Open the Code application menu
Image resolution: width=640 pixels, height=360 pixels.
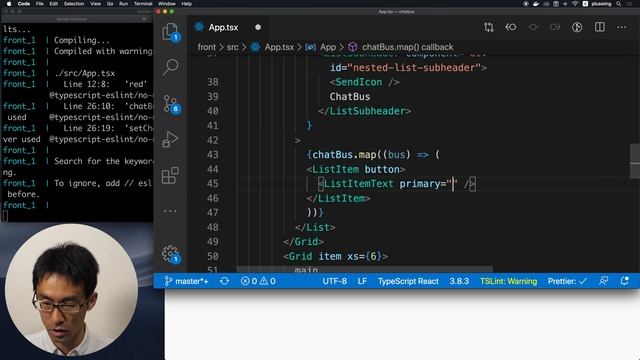[x=24, y=4]
